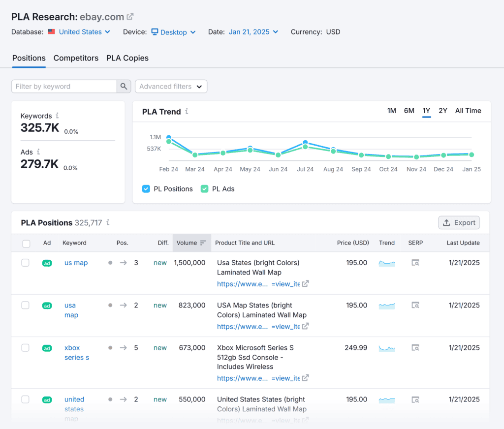
Task: Click info icon next to Keywords metric
Action: pos(57,116)
